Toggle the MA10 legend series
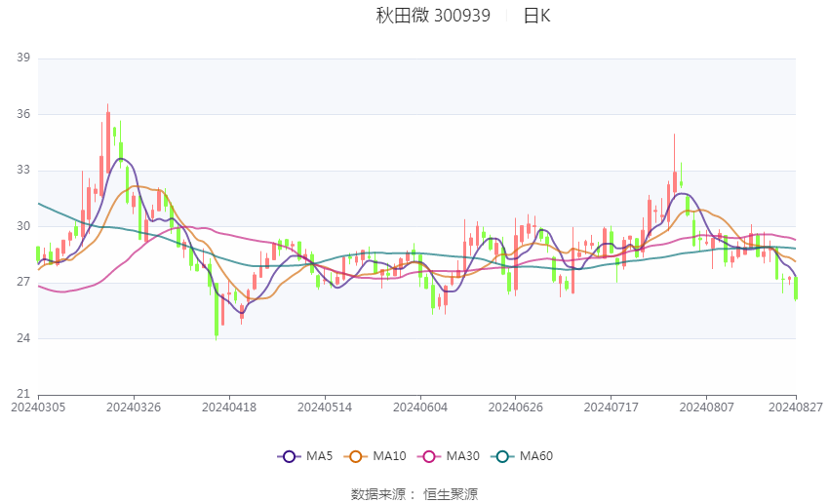 click(375, 456)
